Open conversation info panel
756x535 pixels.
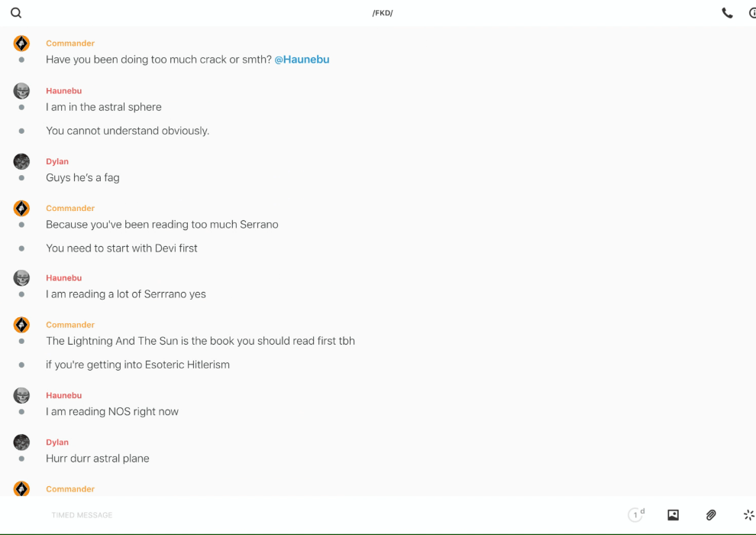[752, 13]
